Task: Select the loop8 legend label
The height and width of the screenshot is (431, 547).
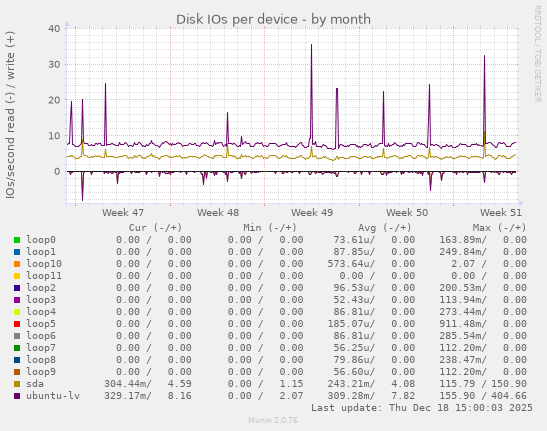Action: pyautogui.click(x=41, y=359)
